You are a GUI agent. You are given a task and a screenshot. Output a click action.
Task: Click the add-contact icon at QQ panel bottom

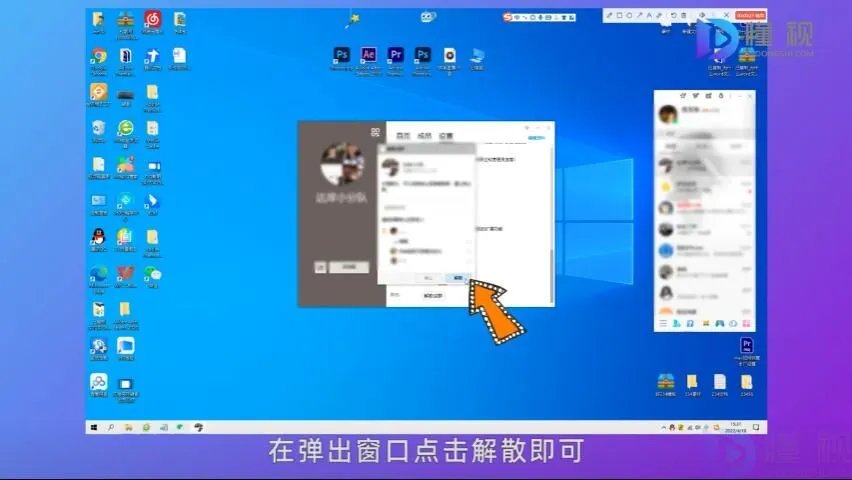[676, 323]
